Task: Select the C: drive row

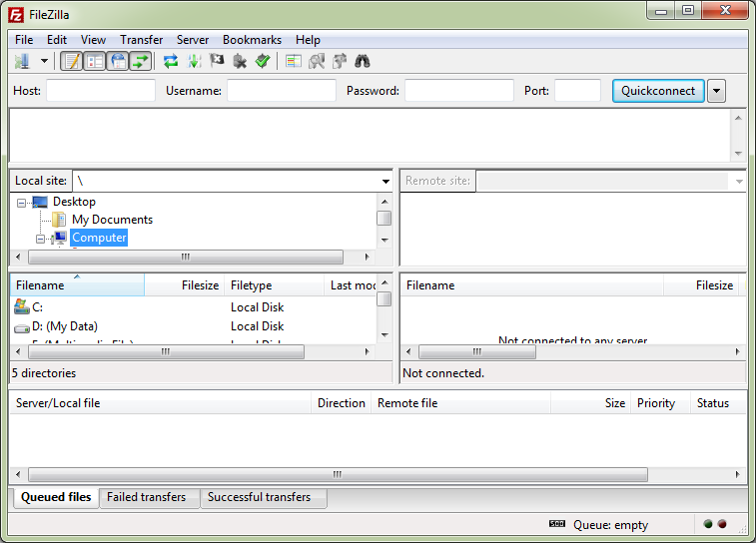Action: (193, 306)
